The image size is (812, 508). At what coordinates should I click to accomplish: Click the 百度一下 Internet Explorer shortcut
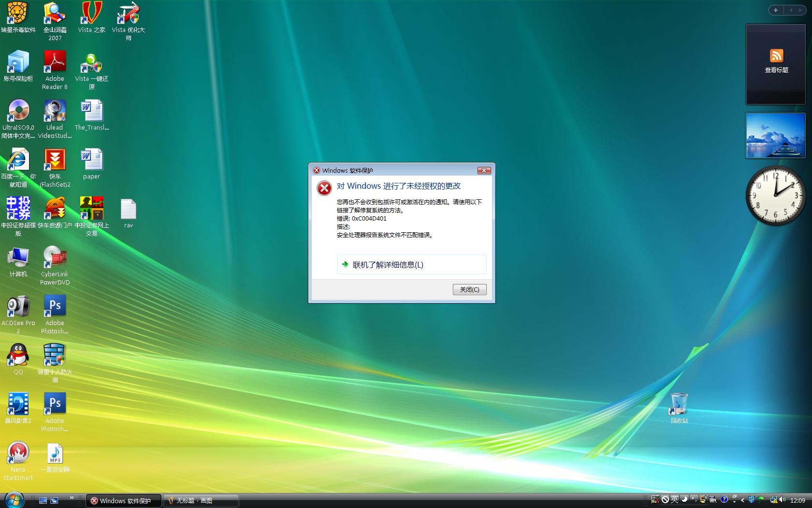point(18,168)
